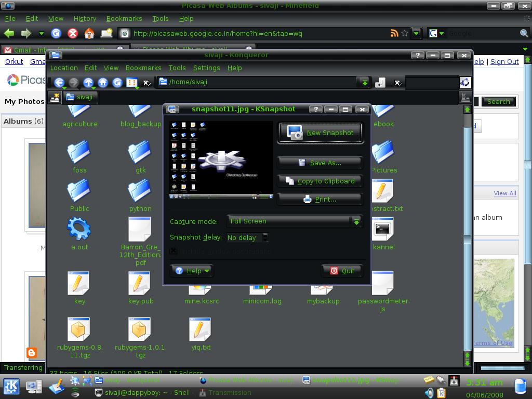Click the browser URL address field
532x399 pixels.
tap(260, 33)
